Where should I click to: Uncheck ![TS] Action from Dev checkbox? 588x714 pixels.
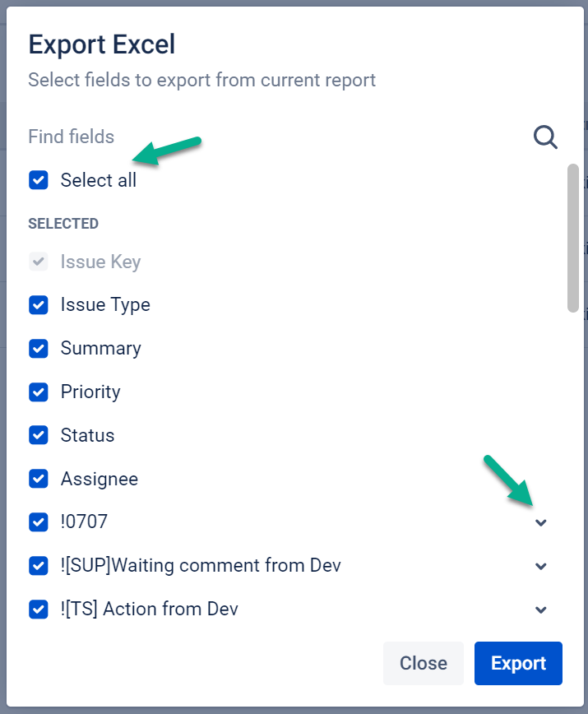point(39,610)
